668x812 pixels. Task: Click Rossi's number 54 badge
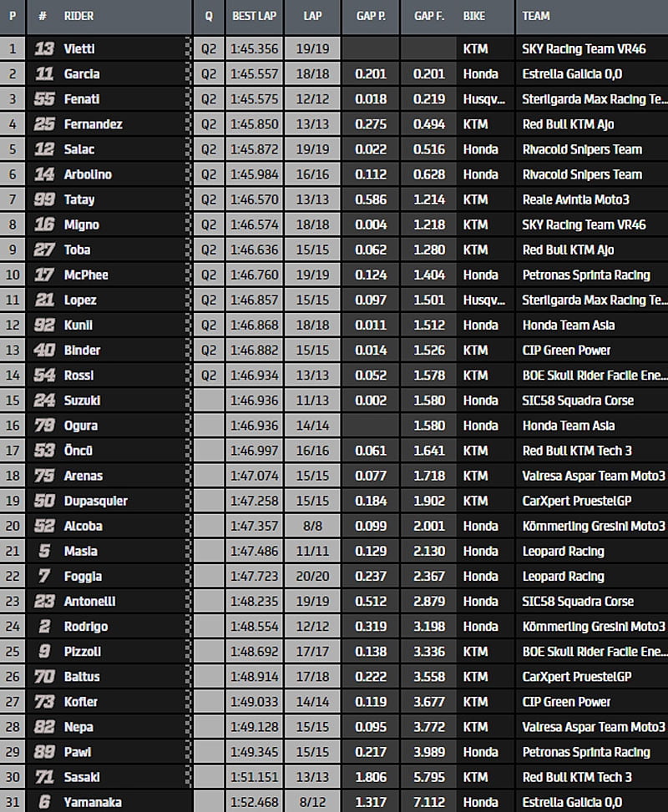click(44, 376)
